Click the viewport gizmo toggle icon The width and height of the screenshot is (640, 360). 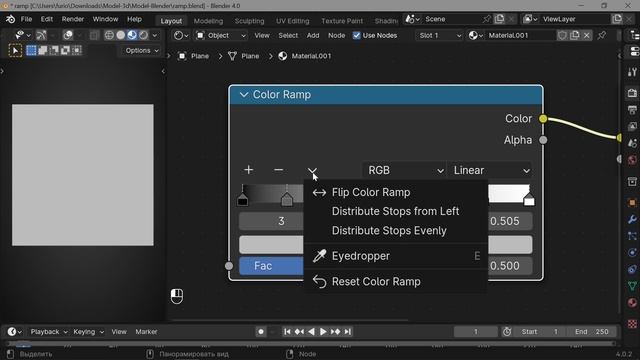[x=41, y=36]
